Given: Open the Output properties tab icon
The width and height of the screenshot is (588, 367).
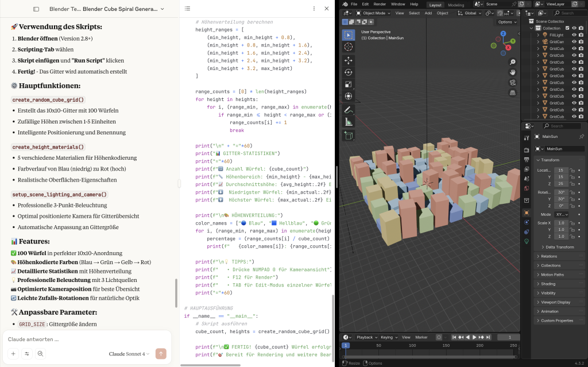Looking at the screenshot, I should pos(527,160).
